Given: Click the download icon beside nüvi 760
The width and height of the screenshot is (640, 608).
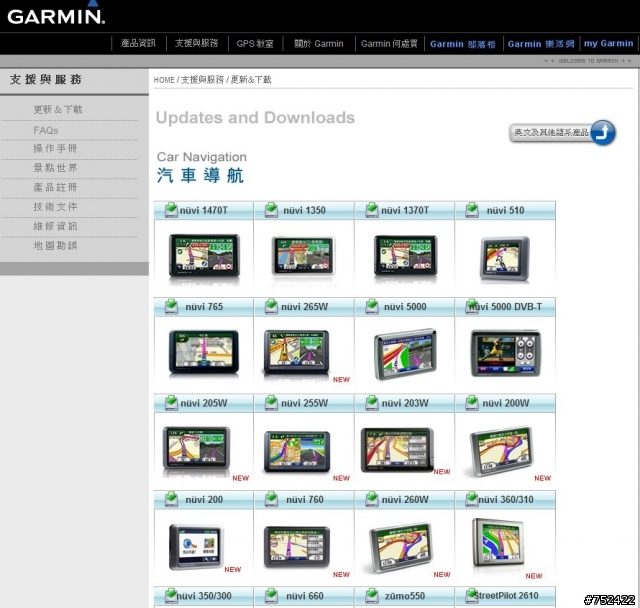Looking at the screenshot, I should point(271,499).
